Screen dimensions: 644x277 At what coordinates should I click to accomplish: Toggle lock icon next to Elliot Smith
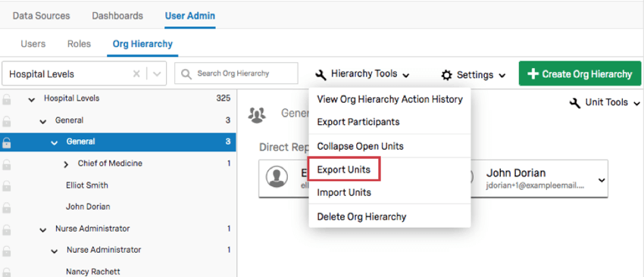7,186
